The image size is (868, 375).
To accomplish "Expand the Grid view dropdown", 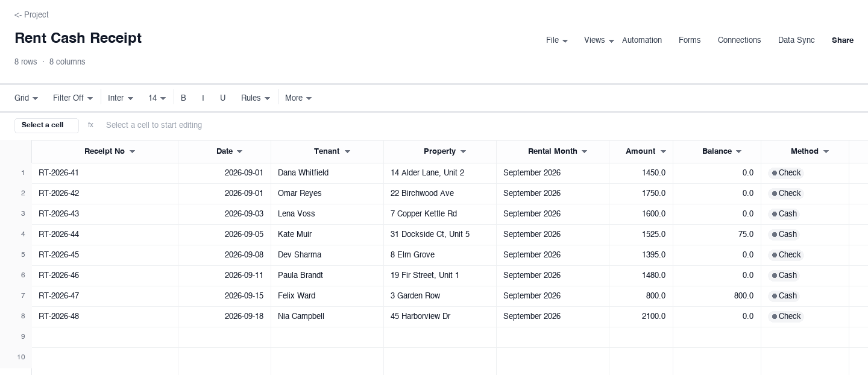I will click(x=27, y=98).
